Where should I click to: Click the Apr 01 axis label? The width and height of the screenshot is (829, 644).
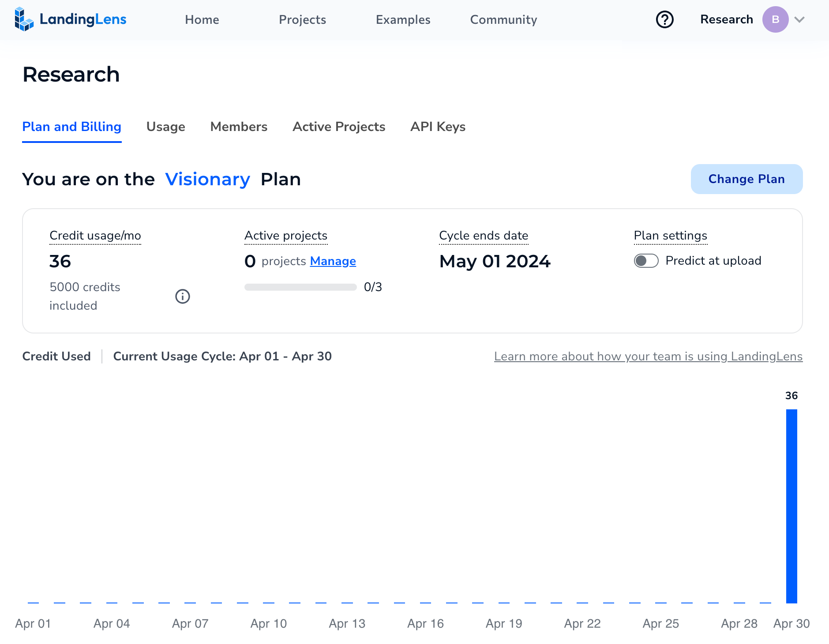coord(33,624)
